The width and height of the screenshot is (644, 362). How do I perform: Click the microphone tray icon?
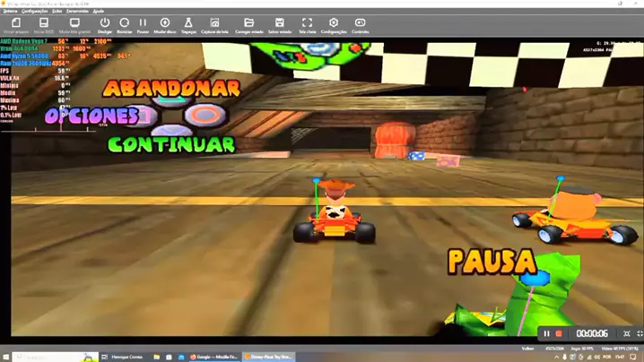click(x=565, y=358)
